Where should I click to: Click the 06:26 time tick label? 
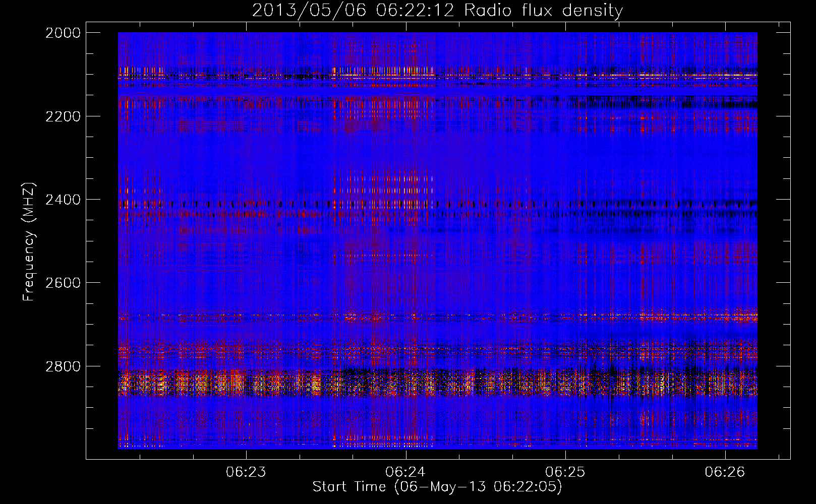[x=725, y=472]
